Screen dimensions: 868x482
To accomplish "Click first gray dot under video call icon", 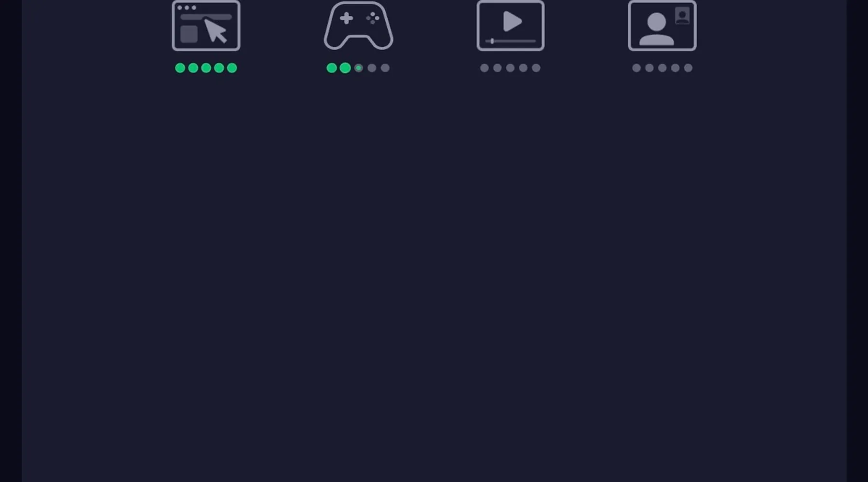I will 637,68.
